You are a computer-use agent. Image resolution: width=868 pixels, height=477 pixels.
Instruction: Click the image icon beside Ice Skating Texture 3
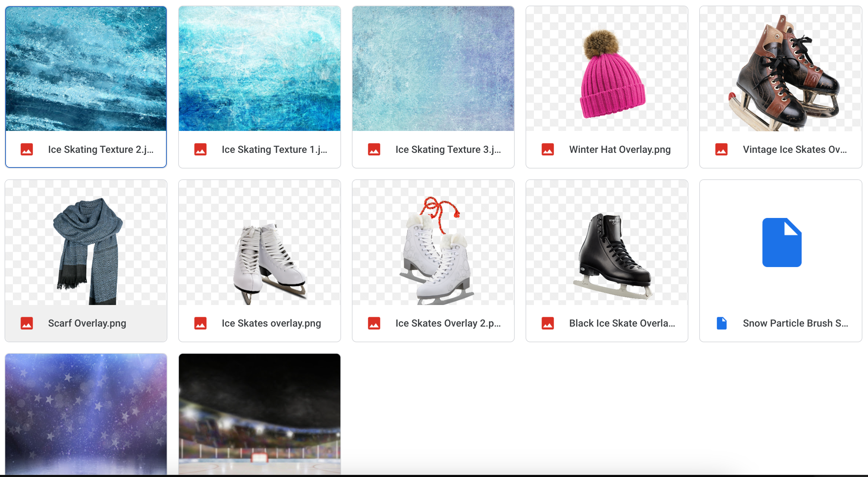click(x=374, y=149)
